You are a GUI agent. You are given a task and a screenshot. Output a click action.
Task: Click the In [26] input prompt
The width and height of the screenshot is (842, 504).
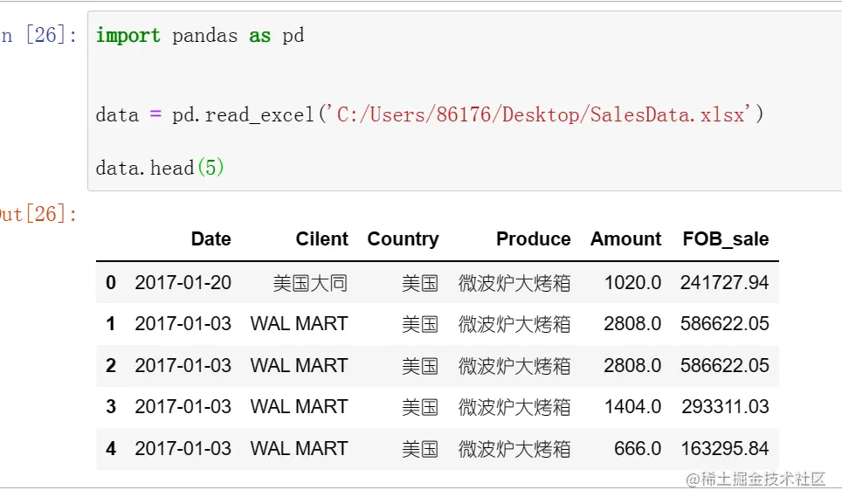(x=39, y=36)
